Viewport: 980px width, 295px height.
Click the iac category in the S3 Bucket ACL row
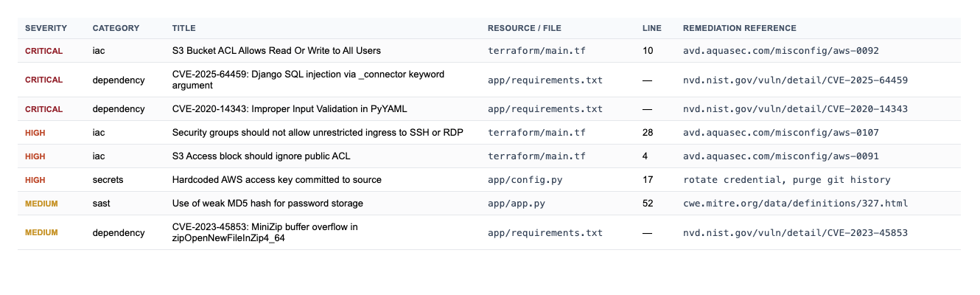99,51
